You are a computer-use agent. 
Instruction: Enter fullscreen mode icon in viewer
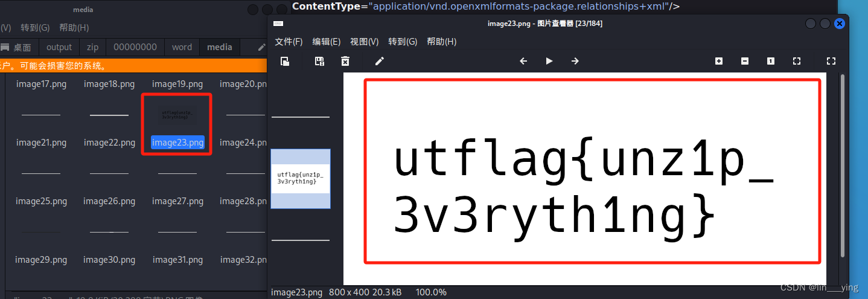(831, 61)
